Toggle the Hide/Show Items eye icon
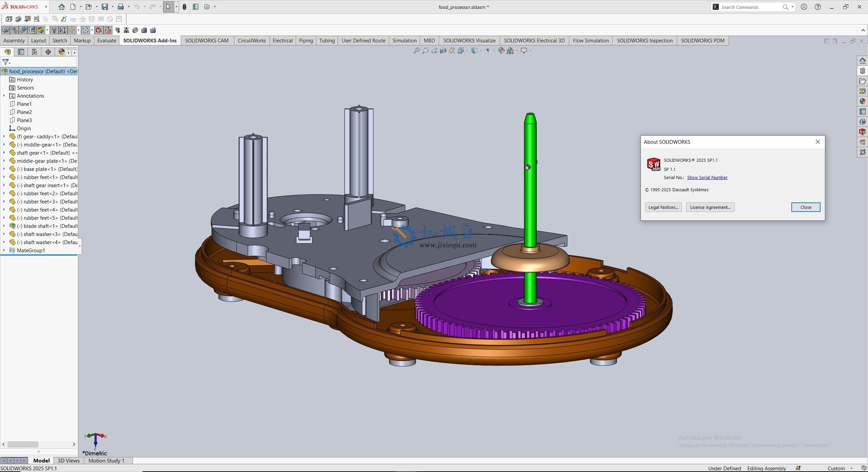 488,51
